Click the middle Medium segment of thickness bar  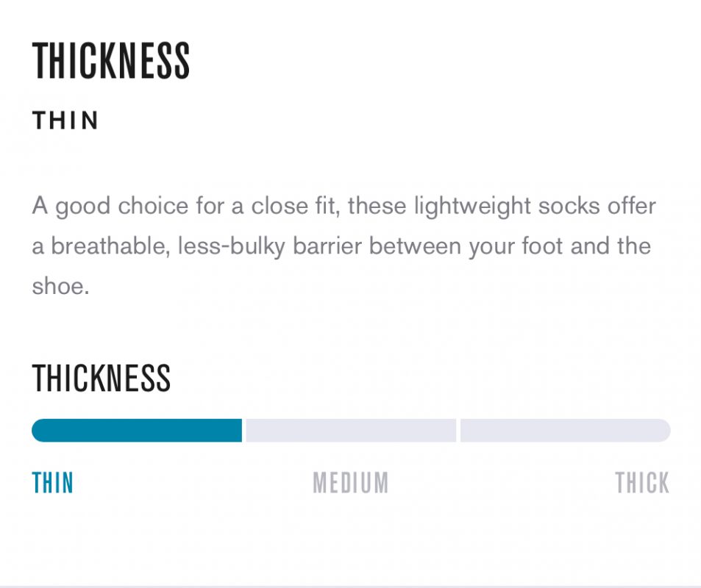[x=351, y=431]
